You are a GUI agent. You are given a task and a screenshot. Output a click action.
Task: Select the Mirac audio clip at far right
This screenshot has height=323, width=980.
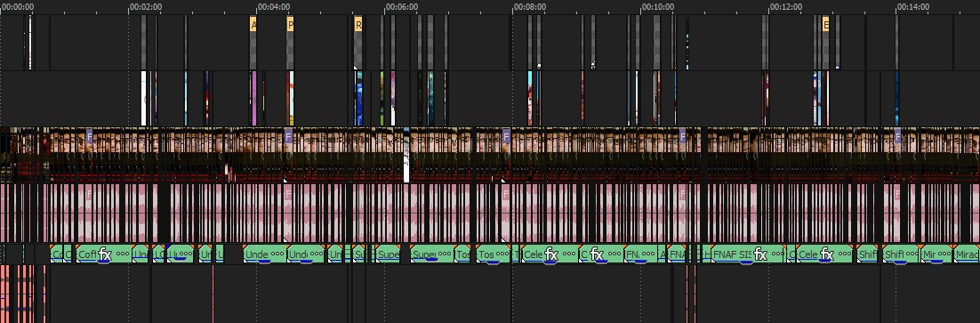coord(967,254)
